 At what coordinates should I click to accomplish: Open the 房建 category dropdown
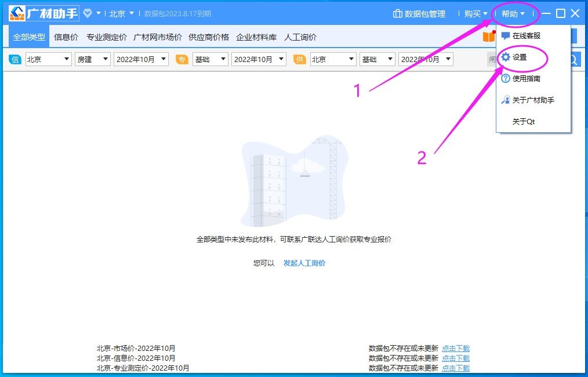coord(92,59)
